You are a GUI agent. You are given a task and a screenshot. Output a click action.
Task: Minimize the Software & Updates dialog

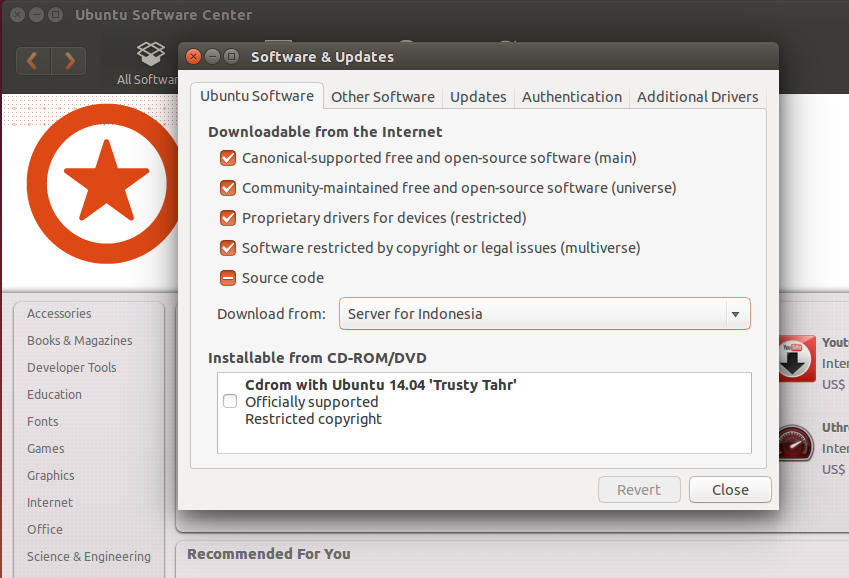[x=212, y=56]
